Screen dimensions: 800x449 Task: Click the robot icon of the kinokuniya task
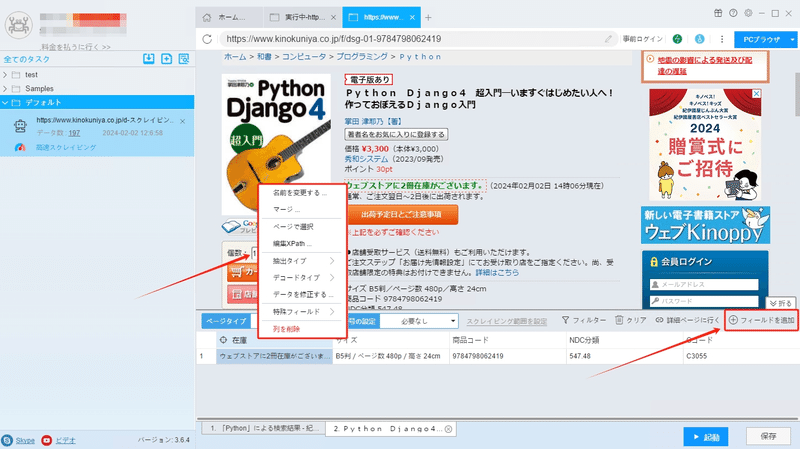click(20, 126)
